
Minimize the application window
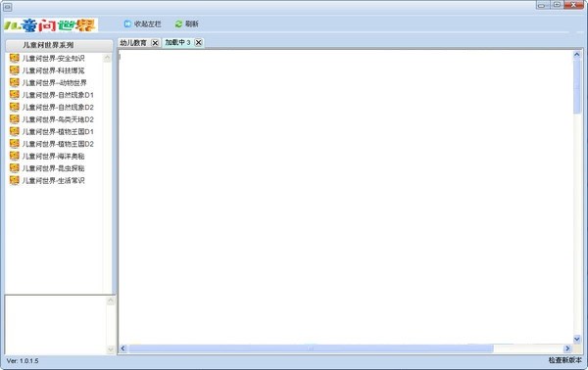(x=542, y=5)
